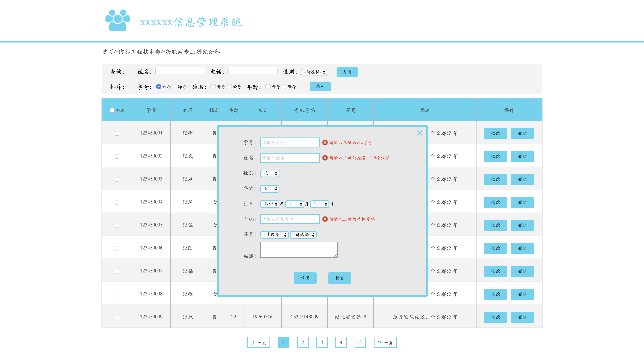This screenshot has width=644, height=360.
Task: Click the 手机号码 column header
Action: [305, 110]
